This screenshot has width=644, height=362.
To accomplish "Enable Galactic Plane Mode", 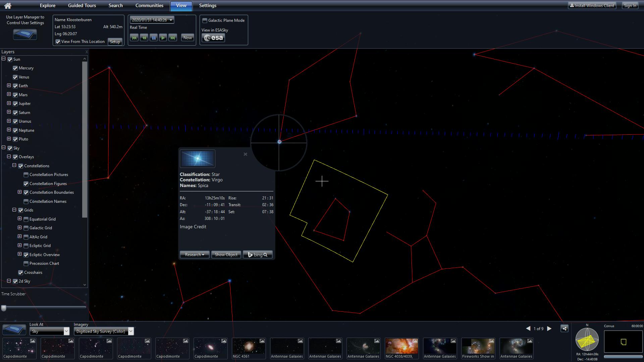I will 205,20.
